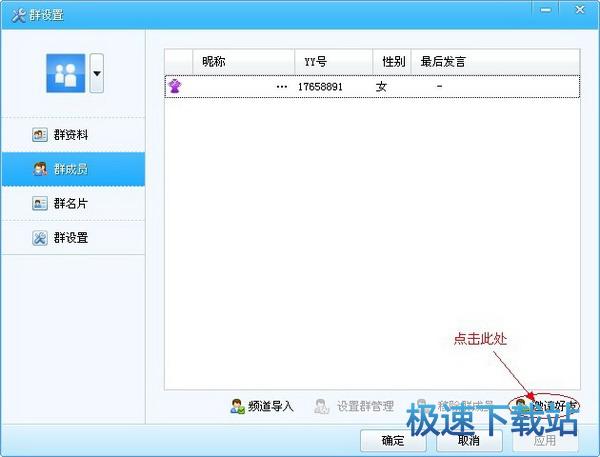Close the 群设置 window
Image resolution: width=600 pixels, height=457 pixels.
[580, 10]
